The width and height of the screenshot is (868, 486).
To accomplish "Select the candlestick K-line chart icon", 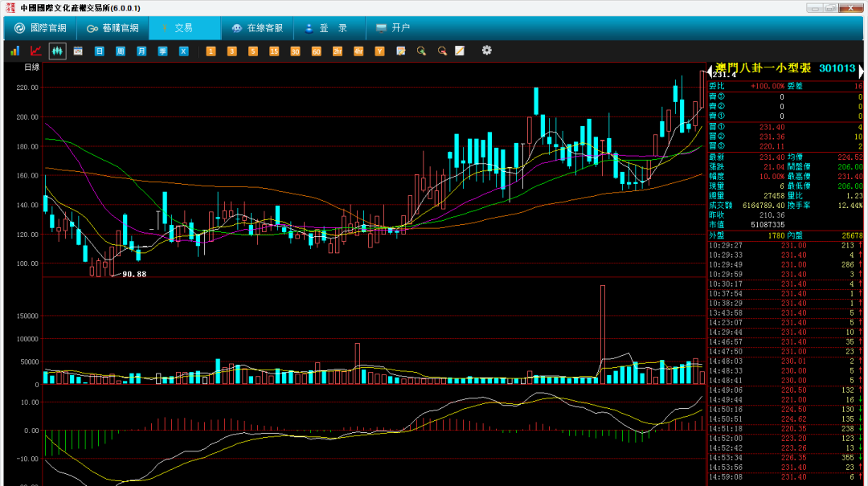I will 57,51.
